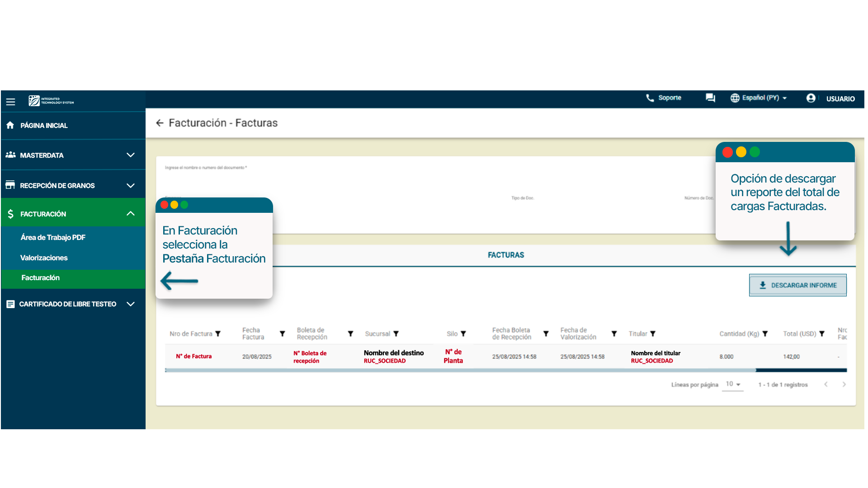Change lines per page dropdown

tap(733, 385)
